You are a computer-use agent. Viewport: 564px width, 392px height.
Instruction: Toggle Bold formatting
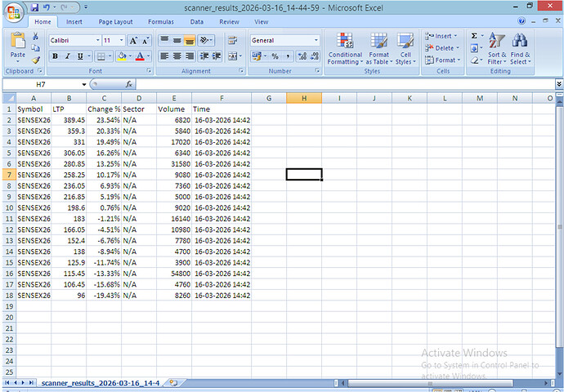click(55, 56)
